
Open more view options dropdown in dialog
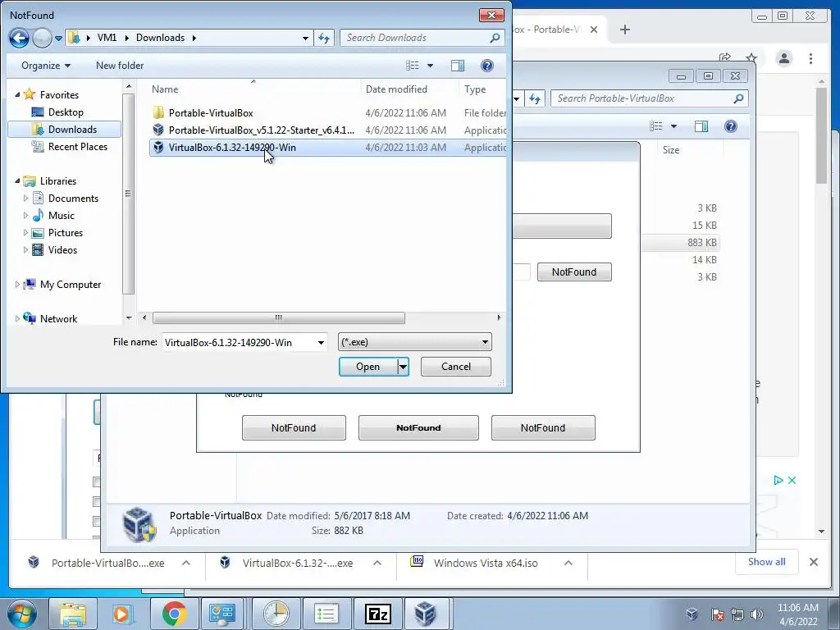[430, 66]
